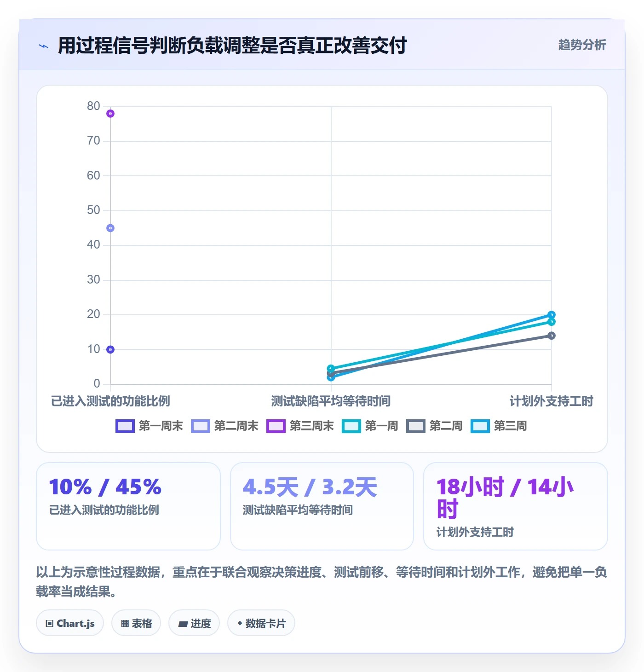The image size is (644, 672).
Task: Click the Chart.js tag chip
Action: 70,623
